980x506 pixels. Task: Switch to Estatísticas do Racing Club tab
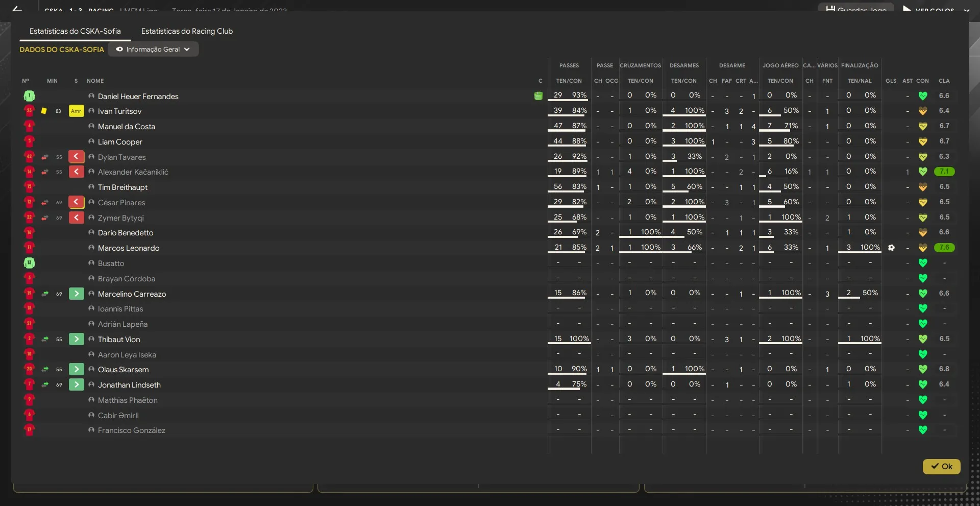[x=187, y=31]
